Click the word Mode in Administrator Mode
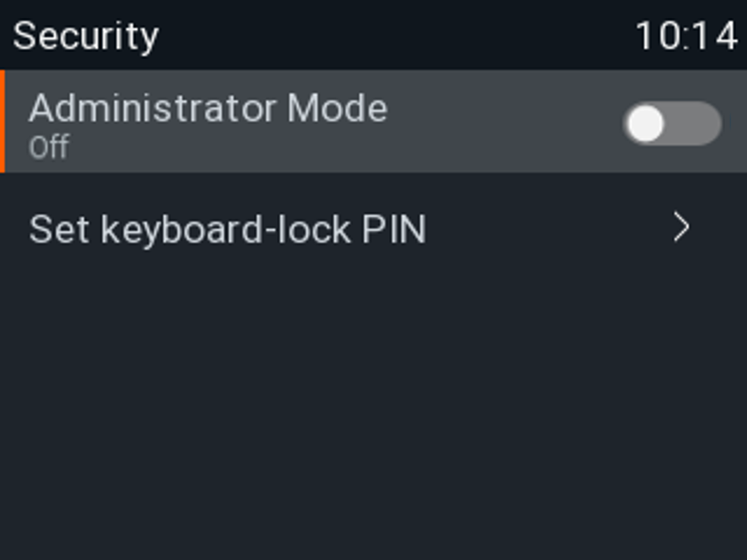Viewport: 747px width, 560px height. click(337, 109)
